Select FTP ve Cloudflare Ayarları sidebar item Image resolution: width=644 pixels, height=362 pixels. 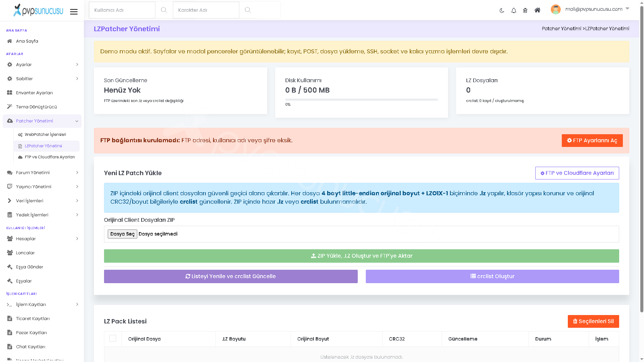pyautogui.click(x=50, y=157)
